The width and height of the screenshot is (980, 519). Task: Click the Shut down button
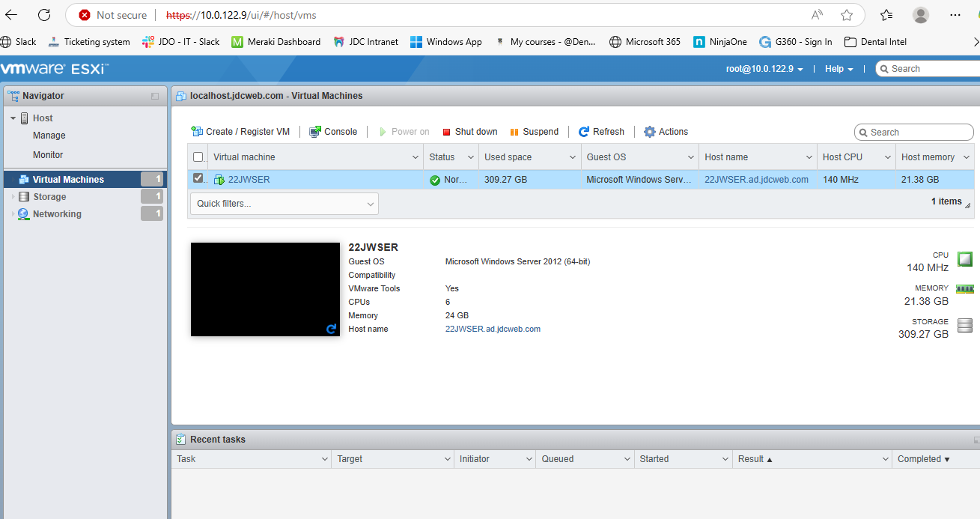coord(469,132)
